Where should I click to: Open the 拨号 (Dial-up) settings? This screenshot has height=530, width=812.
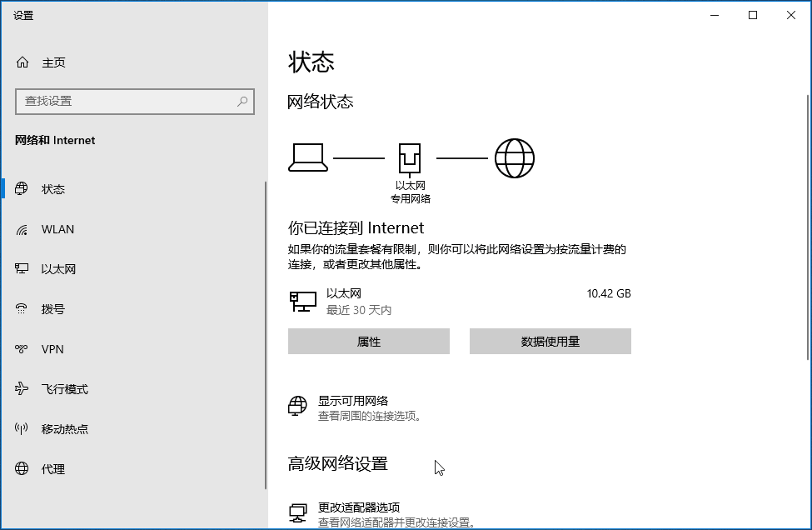(x=53, y=309)
